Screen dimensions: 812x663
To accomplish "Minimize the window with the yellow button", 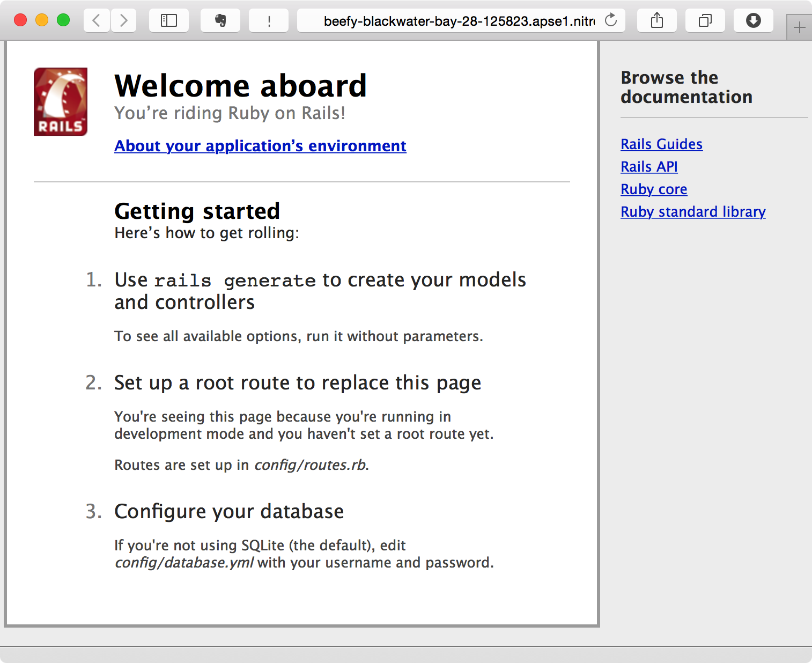I will click(x=41, y=19).
